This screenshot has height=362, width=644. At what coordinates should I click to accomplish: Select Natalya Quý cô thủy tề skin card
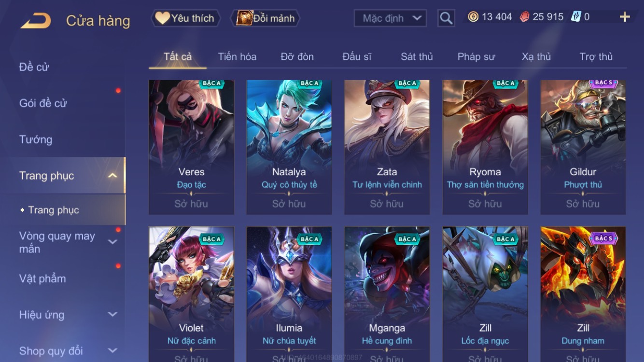coord(289,147)
